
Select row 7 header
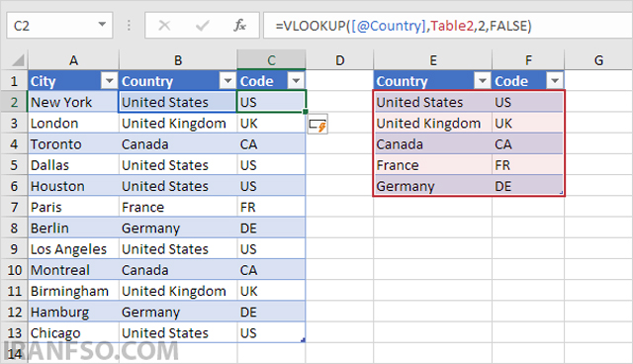pyautogui.click(x=14, y=207)
